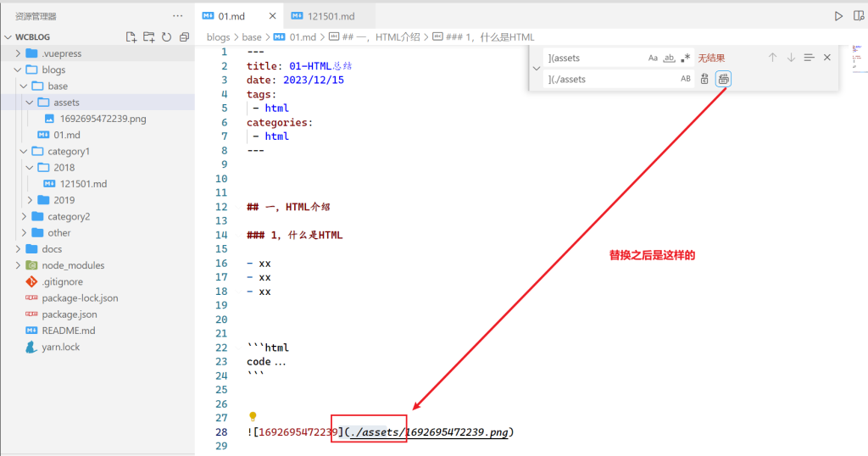Click the 'date: 2023/12/15' line
This screenshot has width=868, height=456.
295,80
